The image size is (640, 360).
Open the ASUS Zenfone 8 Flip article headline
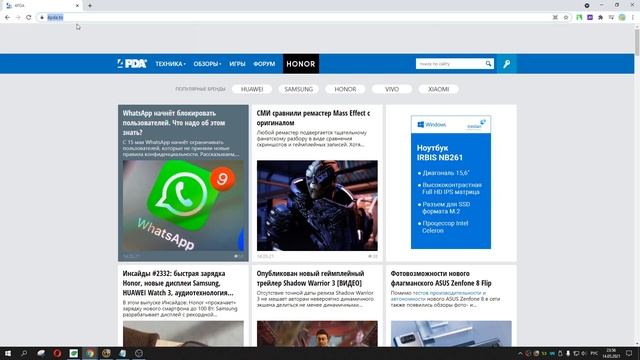[441, 278]
